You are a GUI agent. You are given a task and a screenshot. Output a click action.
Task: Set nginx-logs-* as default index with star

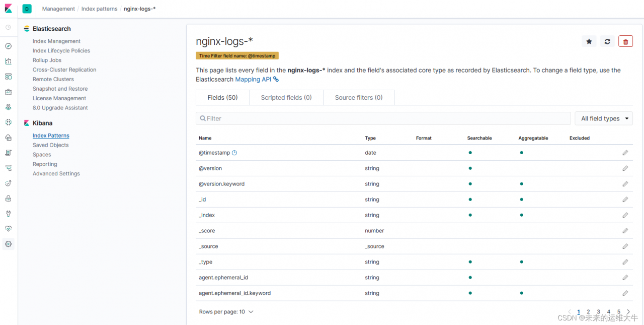(589, 41)
